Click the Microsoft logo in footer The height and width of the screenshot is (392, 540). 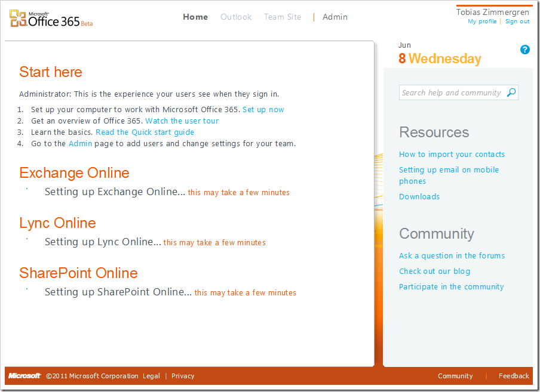click(24, 376)
